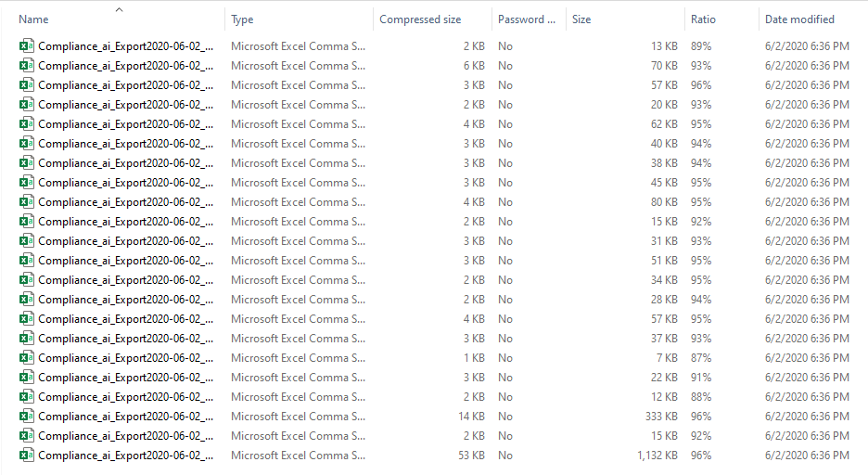This screenshot has height=475, width=868.
Task: Select the CSV icon for the 62 KB file
Action: (x=26, y=124)
